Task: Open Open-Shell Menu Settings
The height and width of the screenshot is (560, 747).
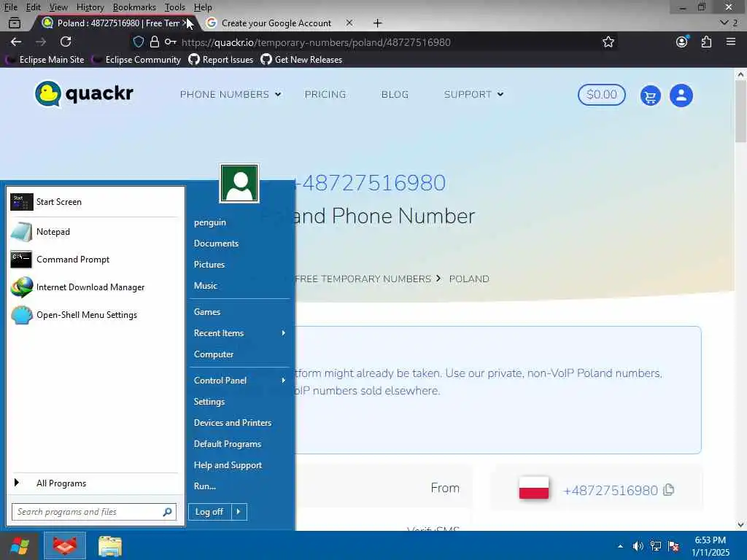Action: [94, 315]
